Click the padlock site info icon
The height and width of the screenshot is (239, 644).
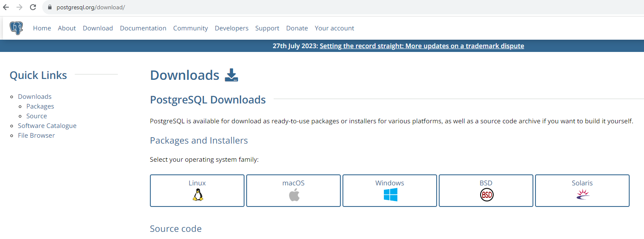(x=49, y=8)
